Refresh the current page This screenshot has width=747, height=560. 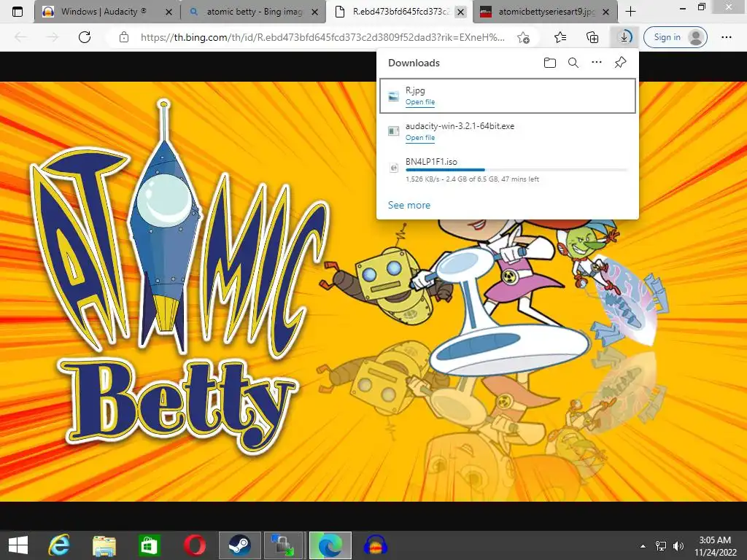coord(85,37)
